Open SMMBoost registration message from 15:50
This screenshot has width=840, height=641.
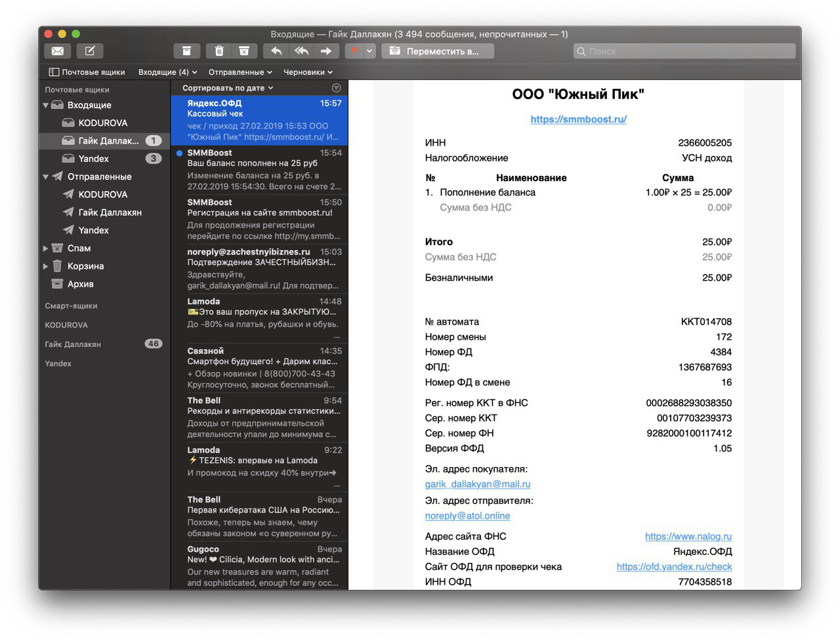click(x=259, y=220)
